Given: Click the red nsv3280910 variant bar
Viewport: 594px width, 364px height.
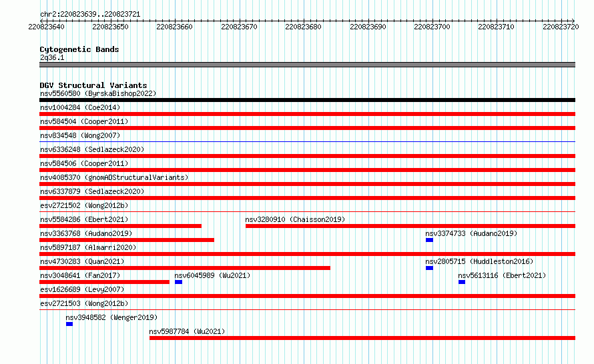Looking at the screenshot, I should [410, 226].
